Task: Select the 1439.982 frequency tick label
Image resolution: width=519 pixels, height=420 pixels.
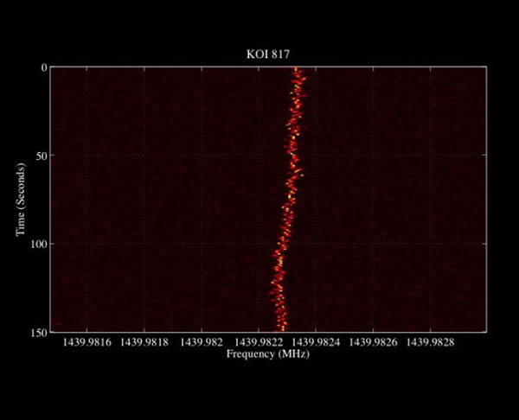Action: click(202, 343)
